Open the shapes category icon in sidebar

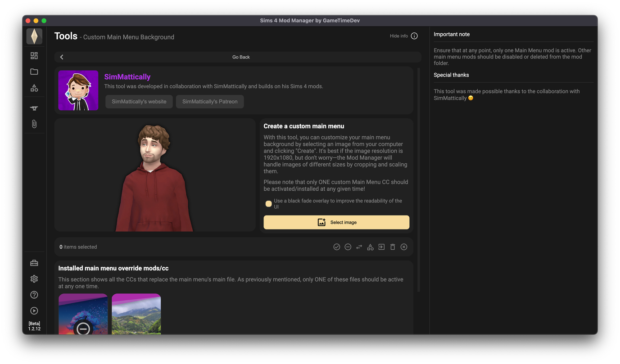pyautogui.click(x=34, y=88)
